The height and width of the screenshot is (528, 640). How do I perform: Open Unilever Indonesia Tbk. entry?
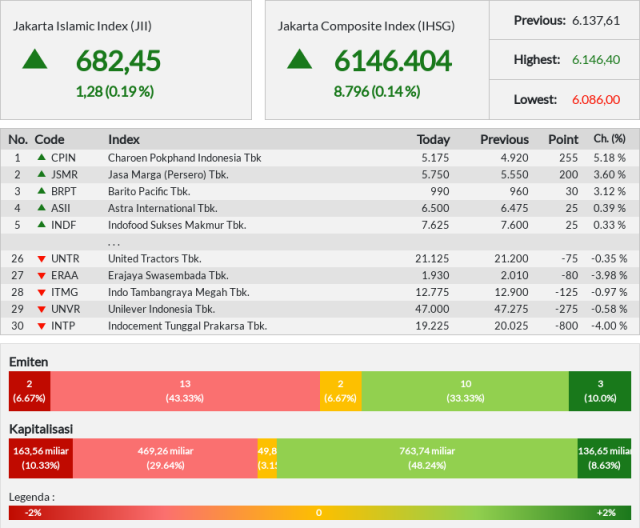(x=161, y=309)
